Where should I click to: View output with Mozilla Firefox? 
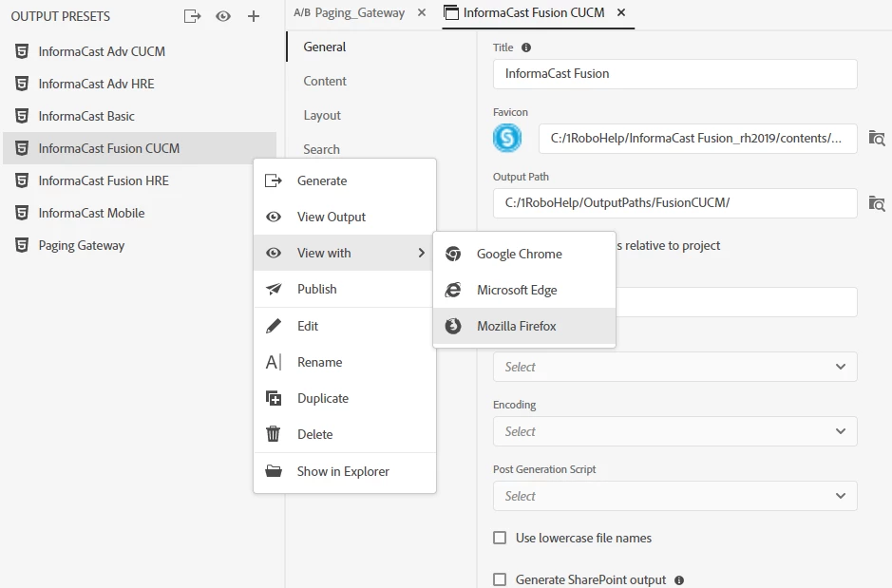click(524, 326)
